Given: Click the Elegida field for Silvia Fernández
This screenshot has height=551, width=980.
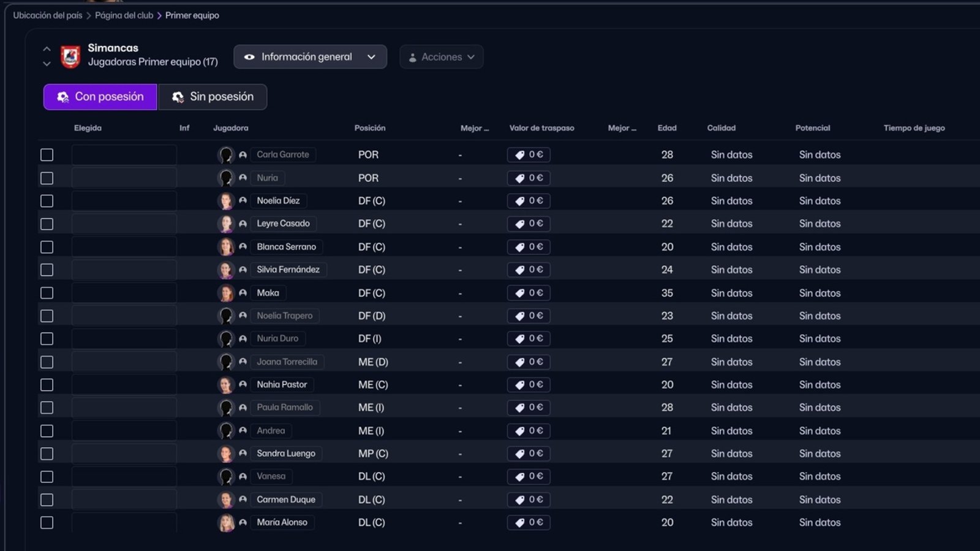Looking at the screenshot, I should coord(124,270).
